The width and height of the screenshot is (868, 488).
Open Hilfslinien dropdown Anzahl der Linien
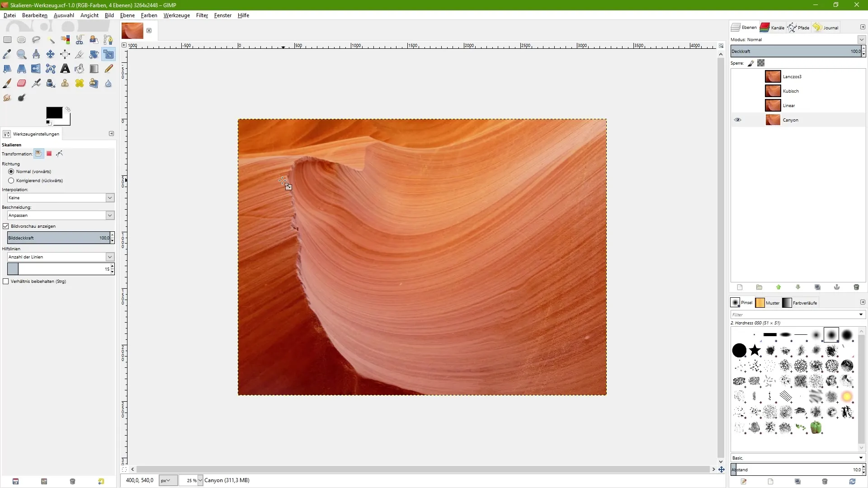tap(61, 257)
